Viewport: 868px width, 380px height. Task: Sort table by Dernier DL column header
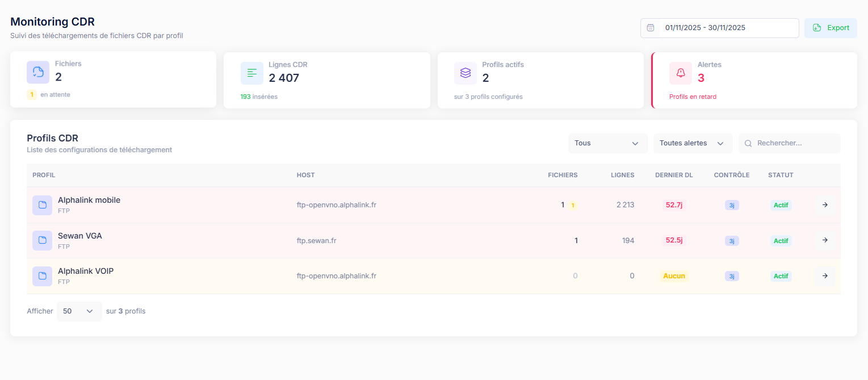(674, 175)
